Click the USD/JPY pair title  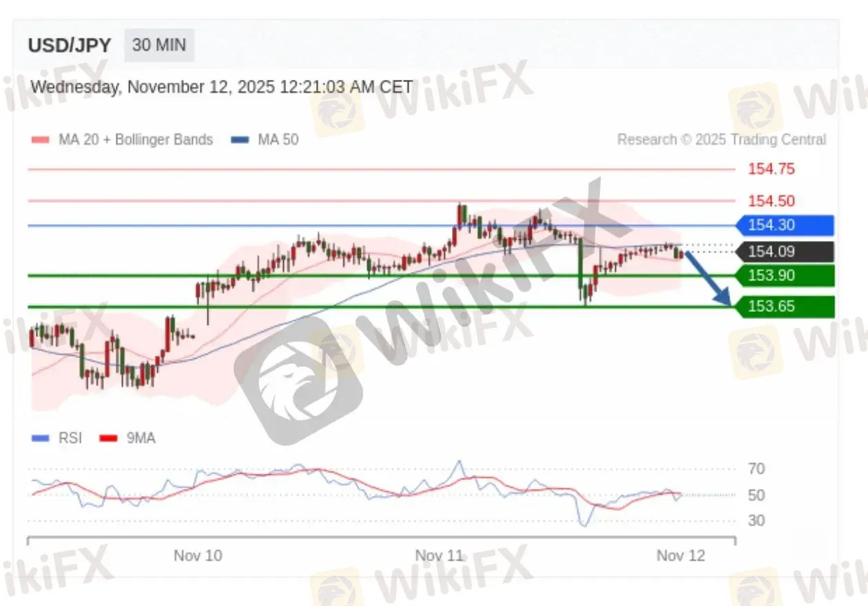(x=69, y=45)
